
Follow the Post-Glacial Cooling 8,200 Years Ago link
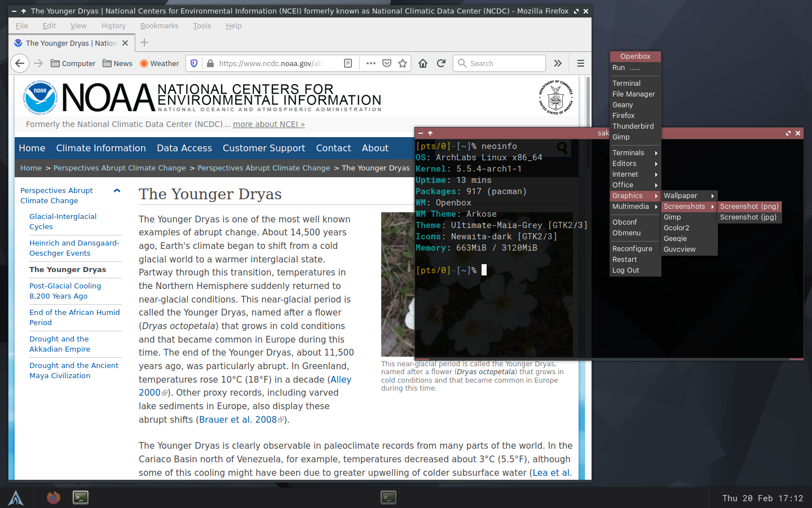pyautogui.click(x=65, y=291)
